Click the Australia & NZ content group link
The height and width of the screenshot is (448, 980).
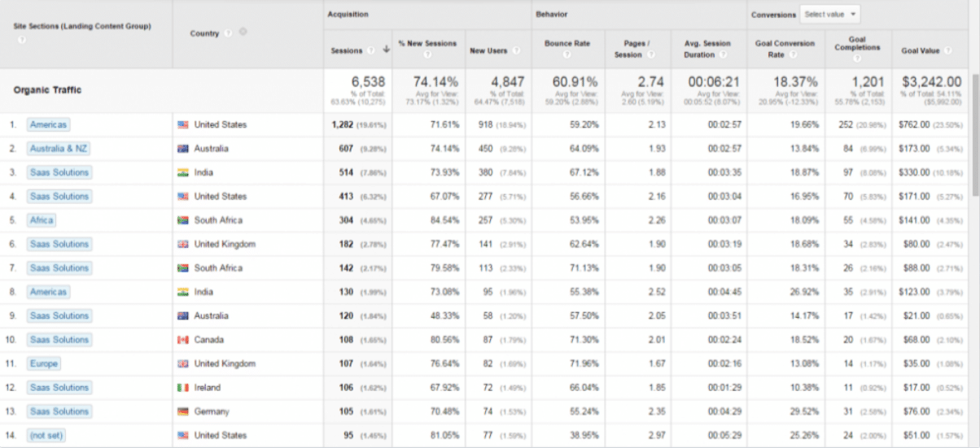tap(59, 149)
